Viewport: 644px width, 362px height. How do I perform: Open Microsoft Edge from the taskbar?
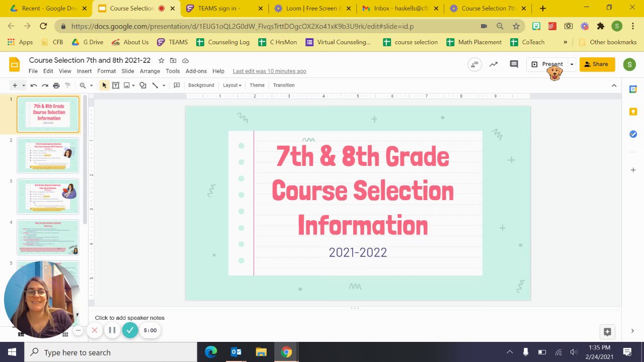(211, 352)
